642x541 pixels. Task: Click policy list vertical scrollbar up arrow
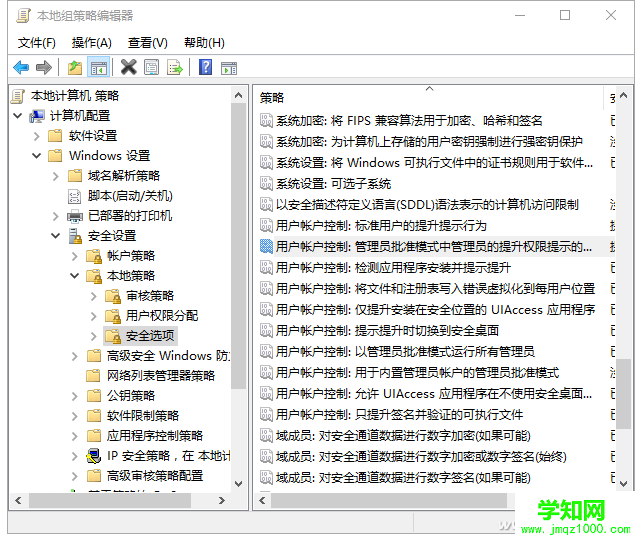623,95
